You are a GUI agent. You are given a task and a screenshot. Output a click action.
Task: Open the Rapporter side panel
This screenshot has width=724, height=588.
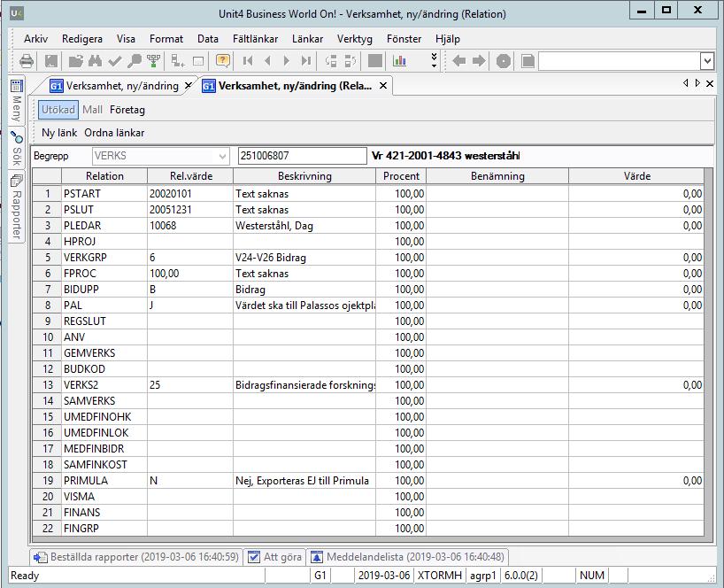tap(17, 207)
